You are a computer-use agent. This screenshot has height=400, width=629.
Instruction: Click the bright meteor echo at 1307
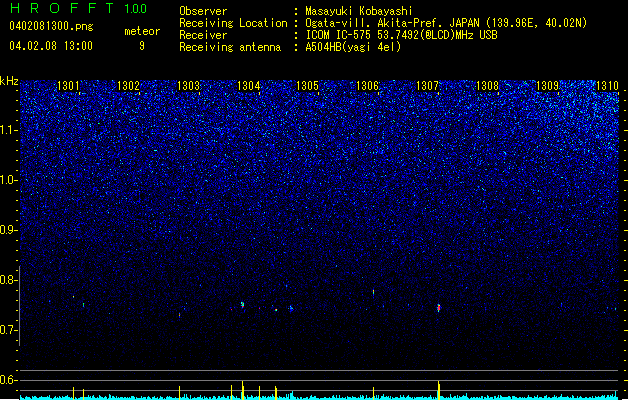(x=438, y=308)
